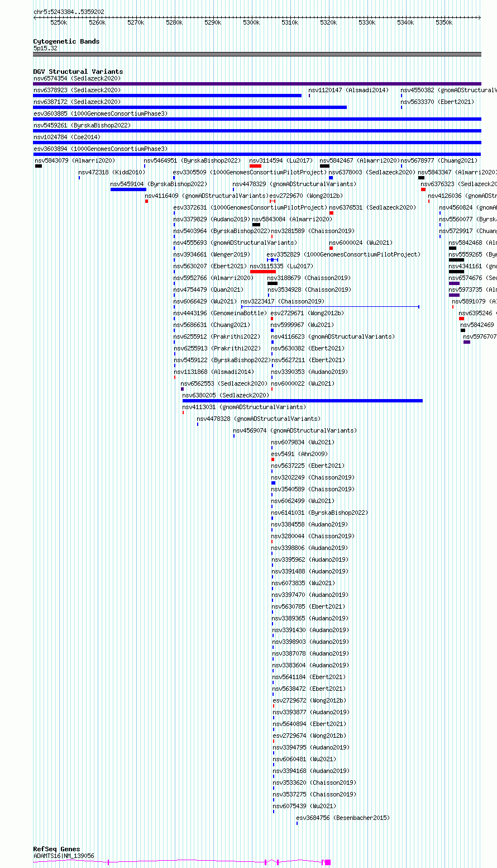Click nsv472318 (Kidd2010) label
497x868 pixels.
(x=111, y=172)
